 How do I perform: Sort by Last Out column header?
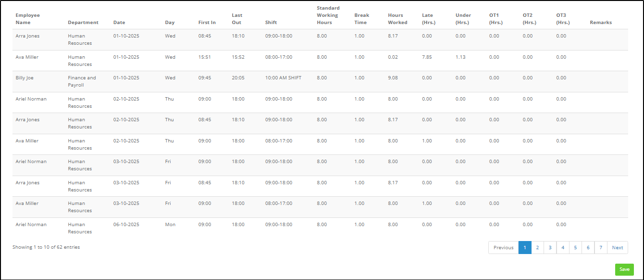[x=237, y=19]
